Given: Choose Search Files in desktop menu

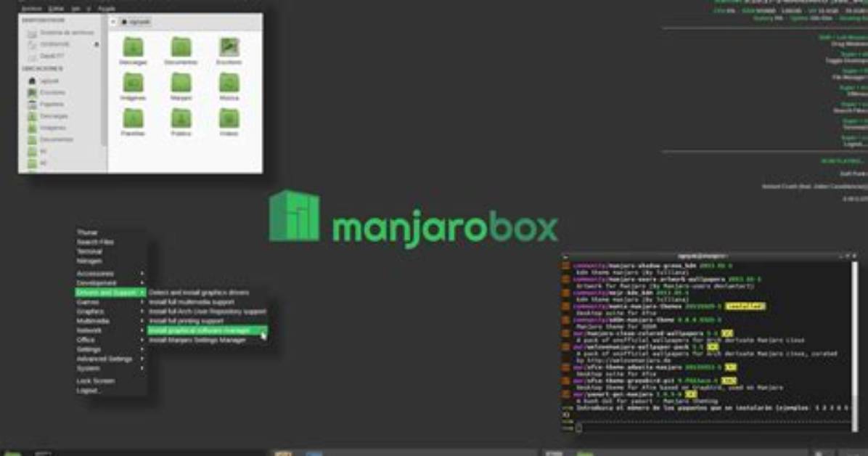Looking at the screenshot, I should [x=95, y=242].
